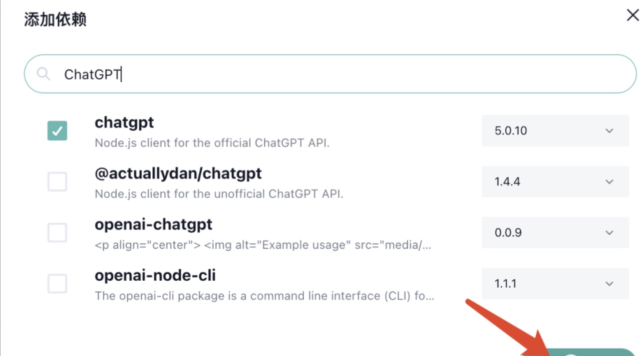644x356 pixels.
Task: Uncheck the chatgpt package checkbox
Action: coord(57,131)
